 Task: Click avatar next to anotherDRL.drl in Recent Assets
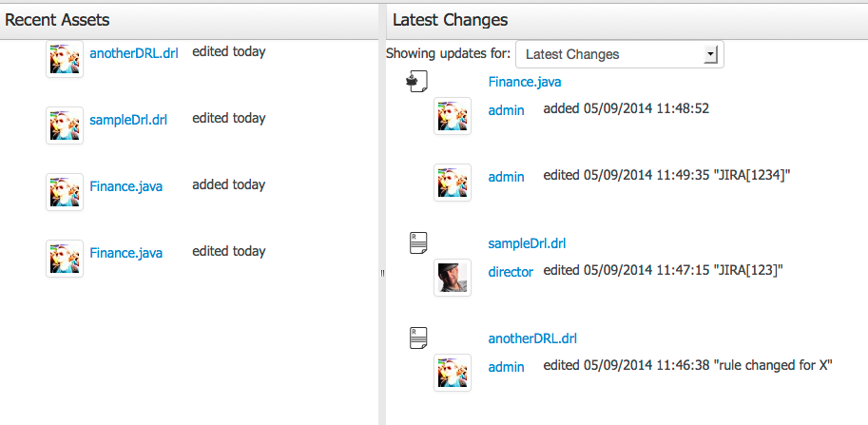pyautogui.click(x=65, y=59)
